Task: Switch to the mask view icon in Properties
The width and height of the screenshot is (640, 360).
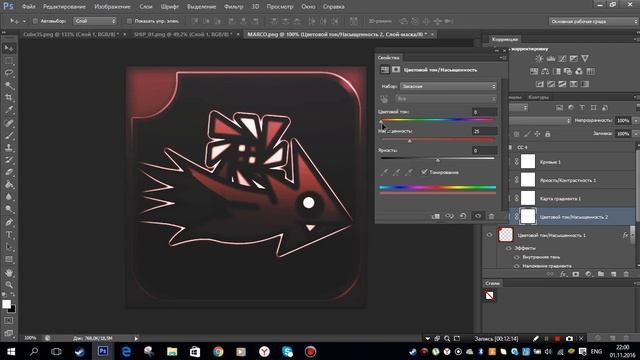Action: coord(396,70)
